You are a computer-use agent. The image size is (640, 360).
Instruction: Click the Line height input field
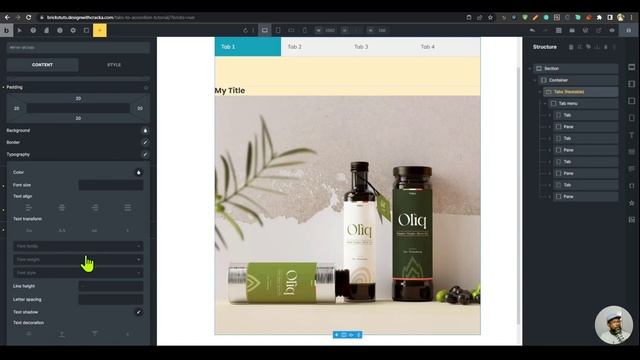[111, 286]
